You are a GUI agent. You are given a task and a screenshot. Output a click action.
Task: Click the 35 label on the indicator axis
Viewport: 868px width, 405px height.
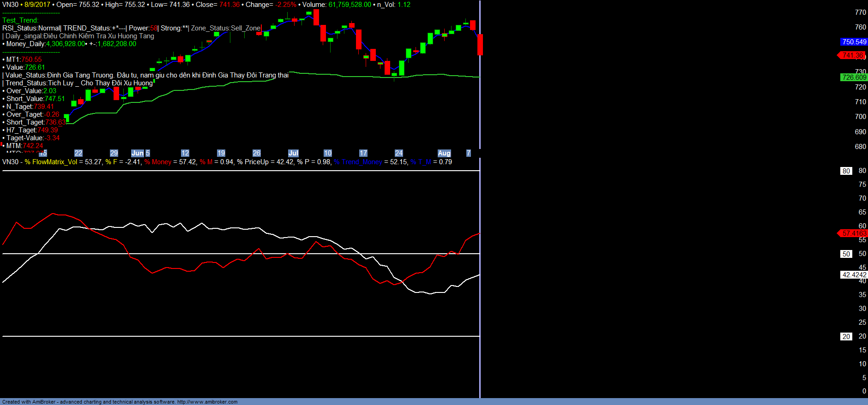(x=862, y=295)
